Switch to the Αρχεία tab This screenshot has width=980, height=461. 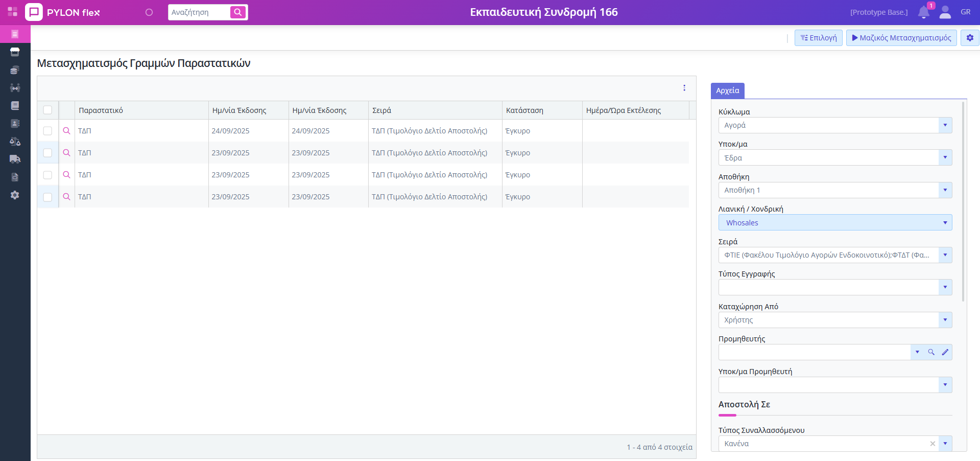tap(727, 90)
